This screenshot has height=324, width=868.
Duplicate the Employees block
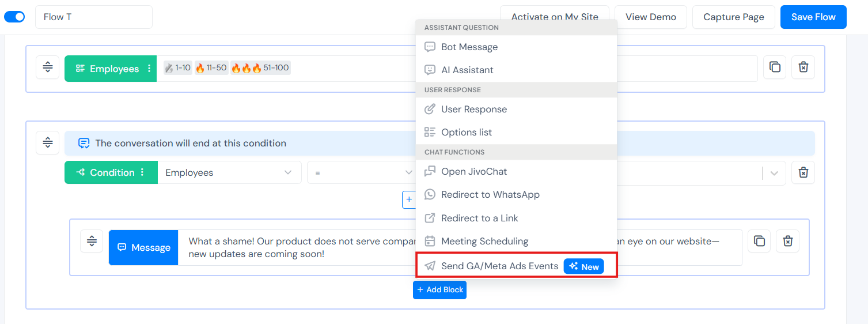pyautogui.click(x=775, y=67)
